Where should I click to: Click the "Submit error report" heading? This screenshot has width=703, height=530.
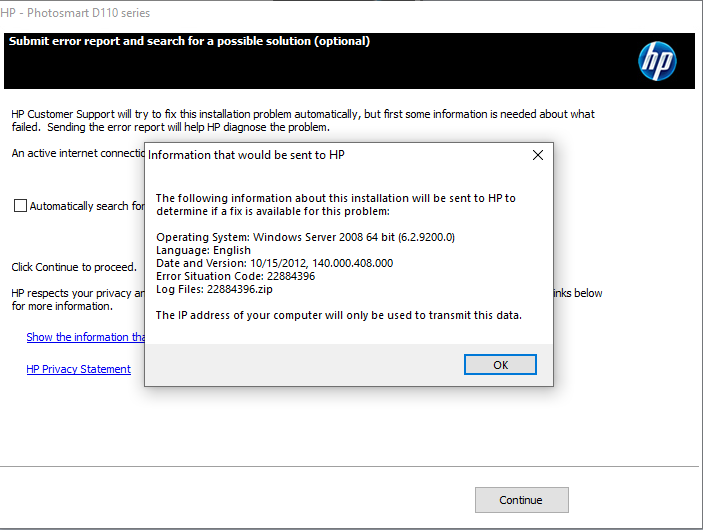[x=189, y=42]
